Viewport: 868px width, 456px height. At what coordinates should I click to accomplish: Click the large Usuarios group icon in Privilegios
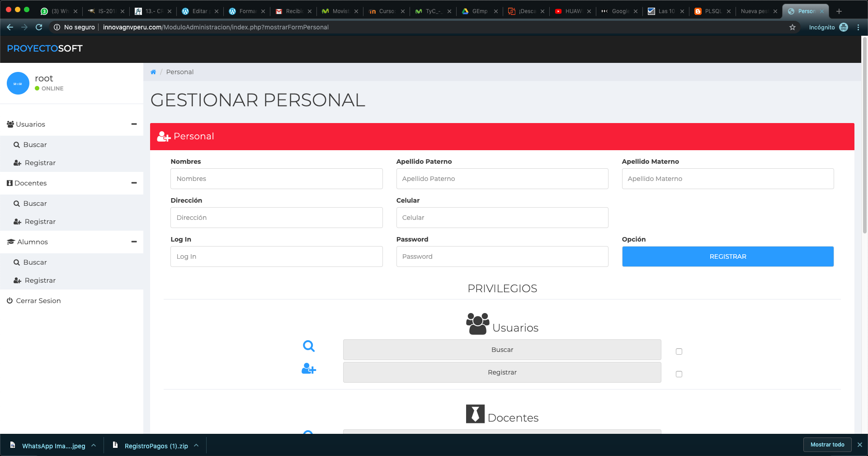pos(477,324)
